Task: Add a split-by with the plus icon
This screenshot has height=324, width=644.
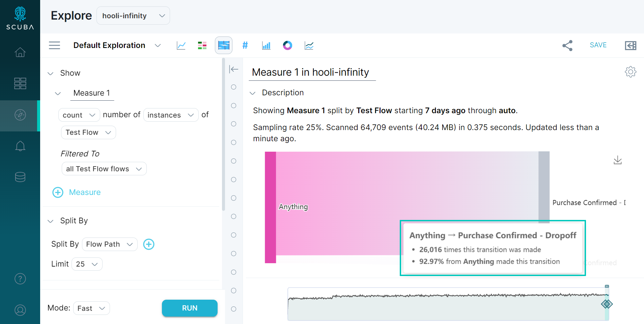Action: [149, 244]
